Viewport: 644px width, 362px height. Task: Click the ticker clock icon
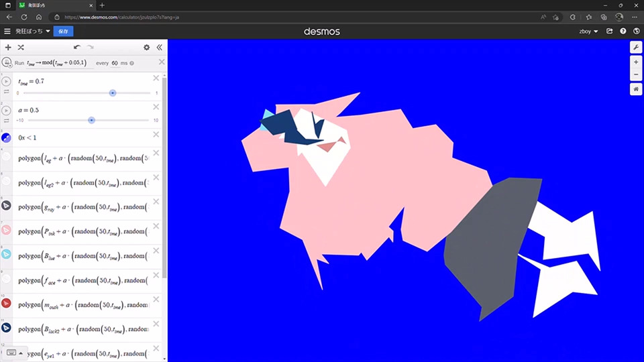click(x=7, y=62)
